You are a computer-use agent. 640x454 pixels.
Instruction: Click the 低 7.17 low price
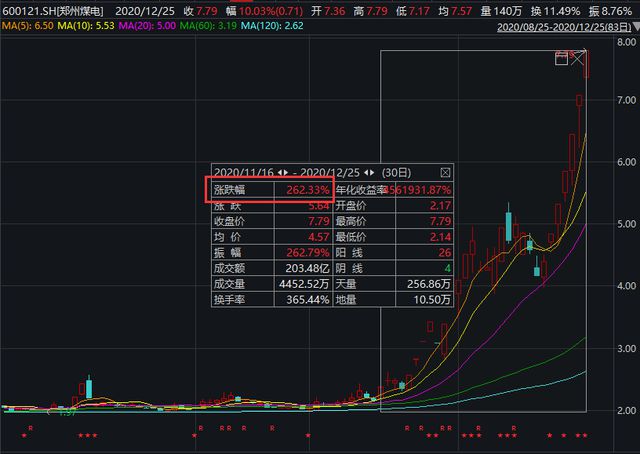(x=413, y=11)
